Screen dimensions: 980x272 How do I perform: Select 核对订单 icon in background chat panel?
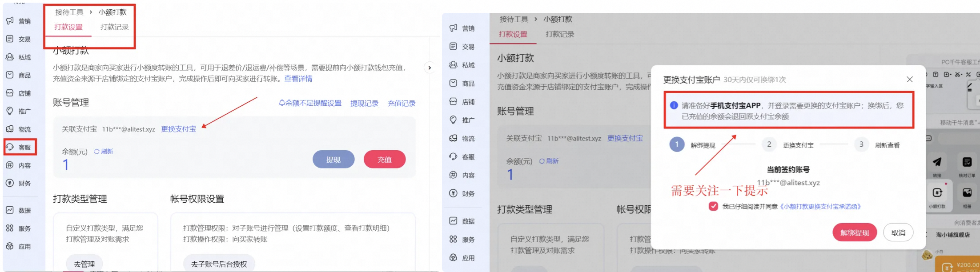click(x=967, y=162)
